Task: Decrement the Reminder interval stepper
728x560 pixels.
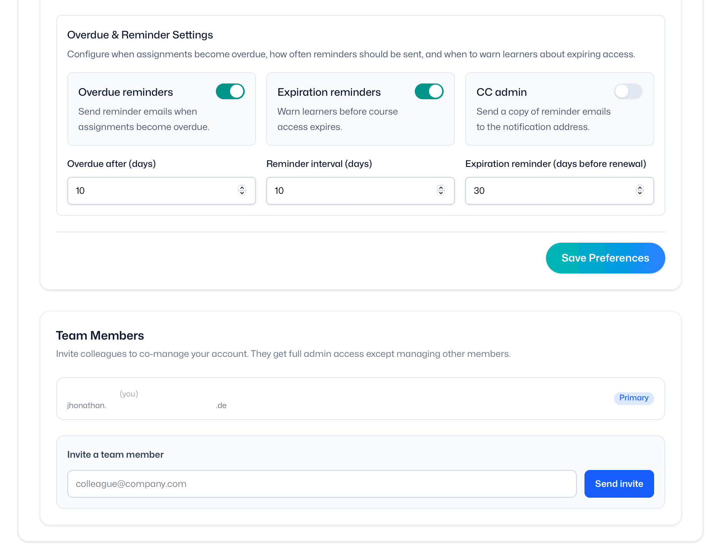Action: 441,193
